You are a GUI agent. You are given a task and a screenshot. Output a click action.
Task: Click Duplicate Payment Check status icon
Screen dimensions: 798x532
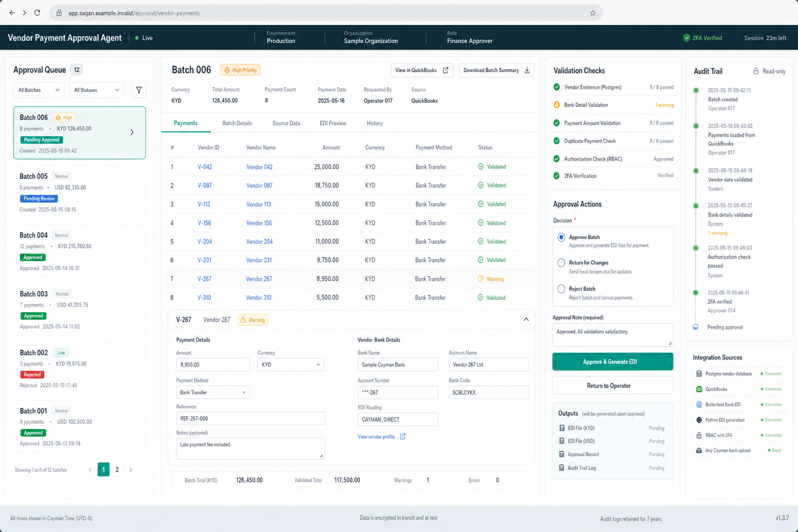click(x=557, y=141)
